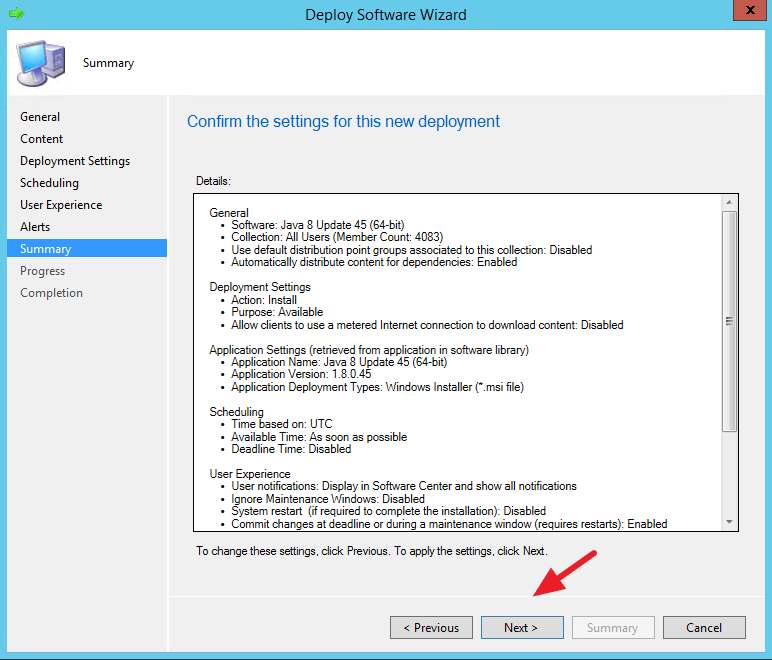
Task: Click the 'User Experience' heading in Details
Action: [250, 474]
